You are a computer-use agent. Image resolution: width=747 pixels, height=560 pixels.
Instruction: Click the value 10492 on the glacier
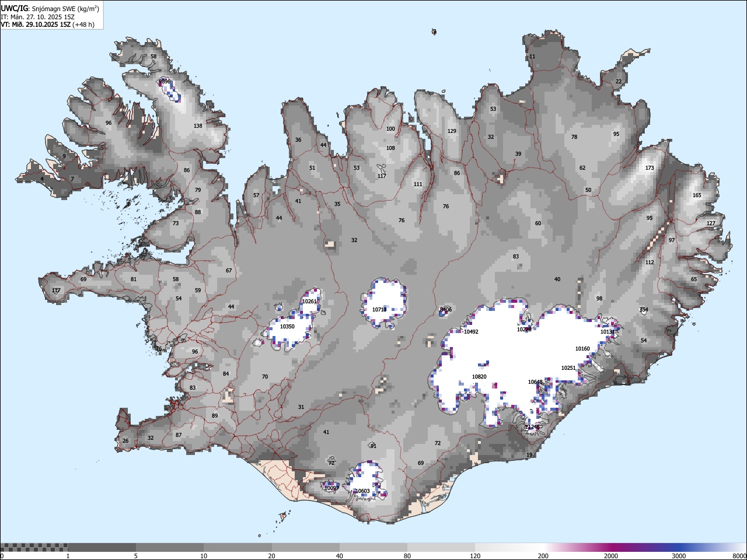pyautogui.click(x=471, y=332)
